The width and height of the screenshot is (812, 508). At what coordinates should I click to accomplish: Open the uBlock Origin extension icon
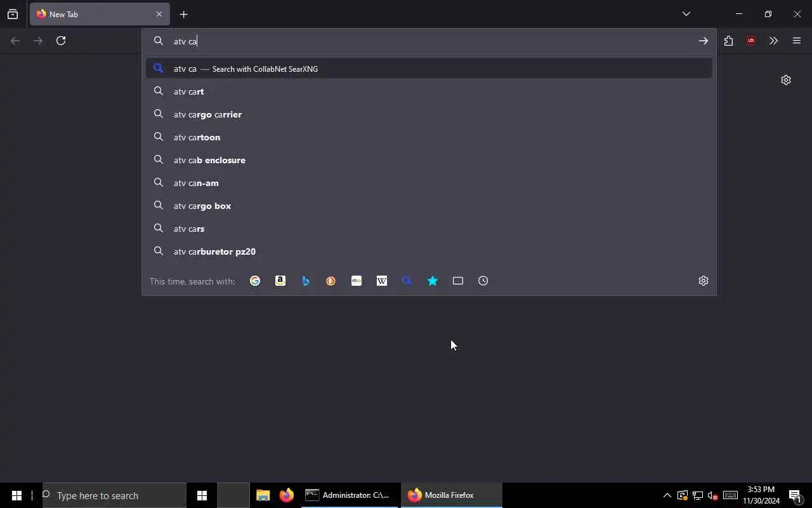[x=751, y=41]
